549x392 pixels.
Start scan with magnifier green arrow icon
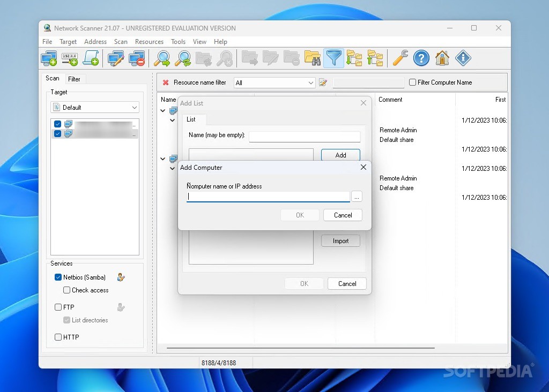(162, 58)
